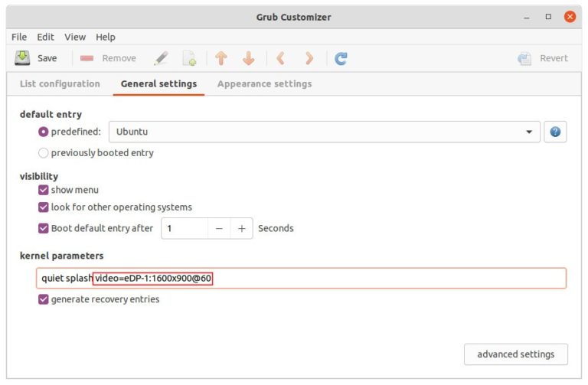Click the orange right arrow icon
Viewport: 588px width, 385px height.
point(309,58)
